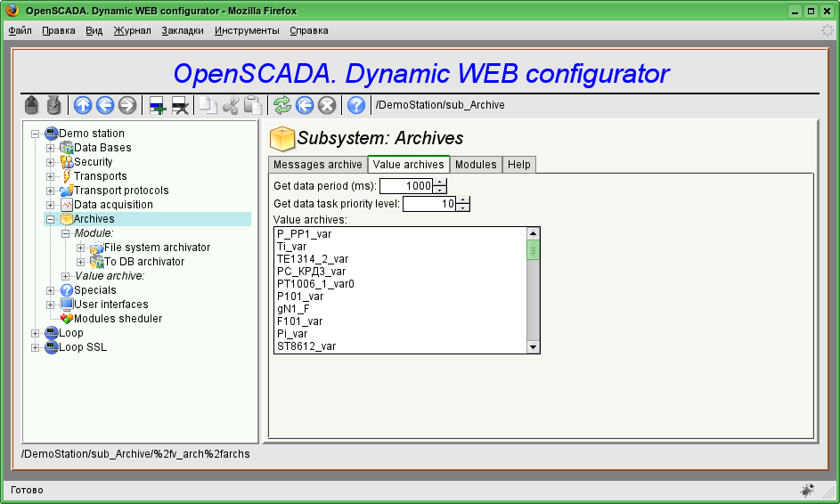Image resolution: width=840 pixels, height=504 pixels.
Task: Select P_PP1_var in the value archives list
Action: tap(305, 234)
